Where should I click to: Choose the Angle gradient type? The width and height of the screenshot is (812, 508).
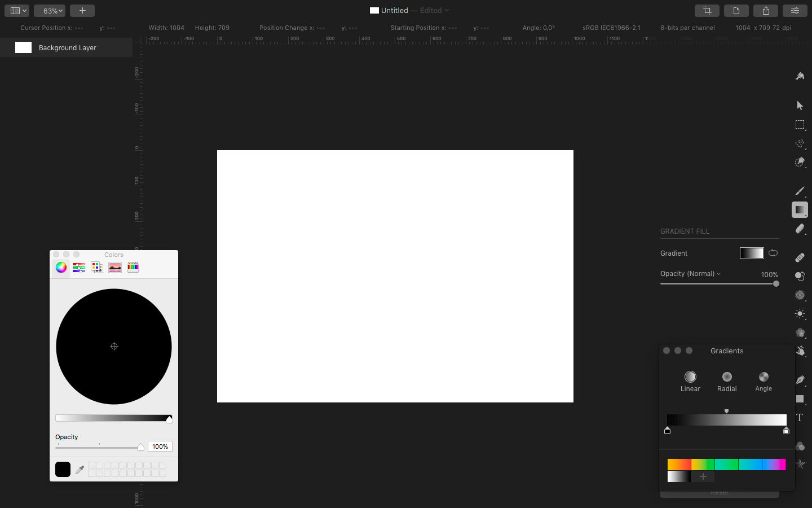point(764,382)
